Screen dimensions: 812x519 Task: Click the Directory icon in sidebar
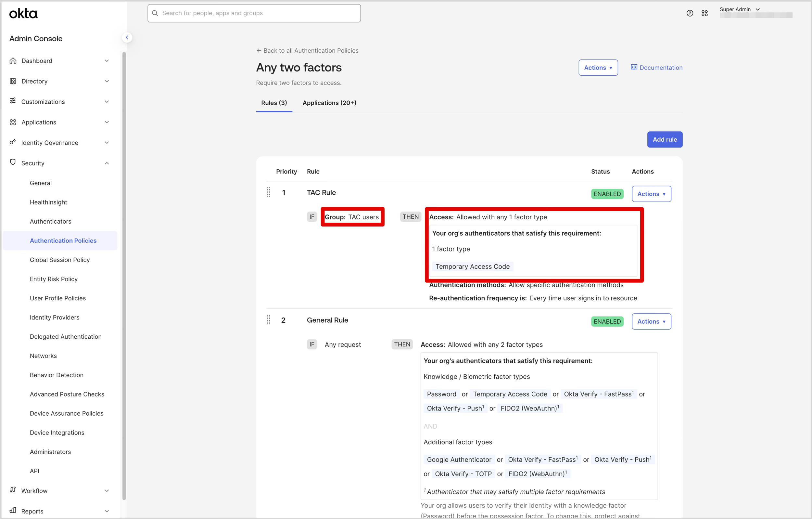tap(13, 81)
